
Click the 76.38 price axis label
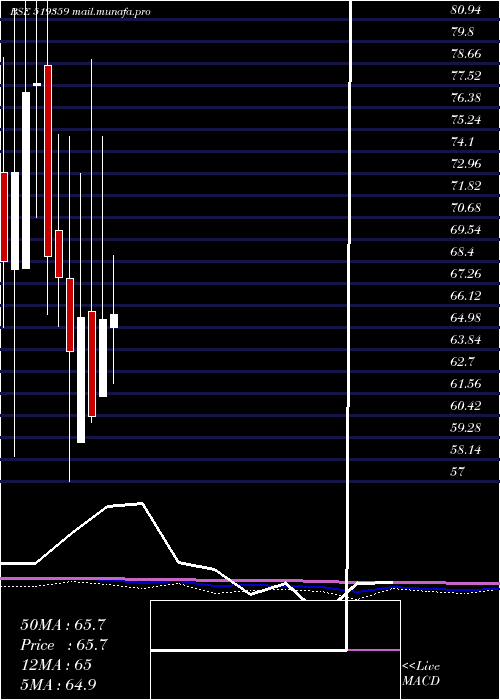click(x=466, y=98)
